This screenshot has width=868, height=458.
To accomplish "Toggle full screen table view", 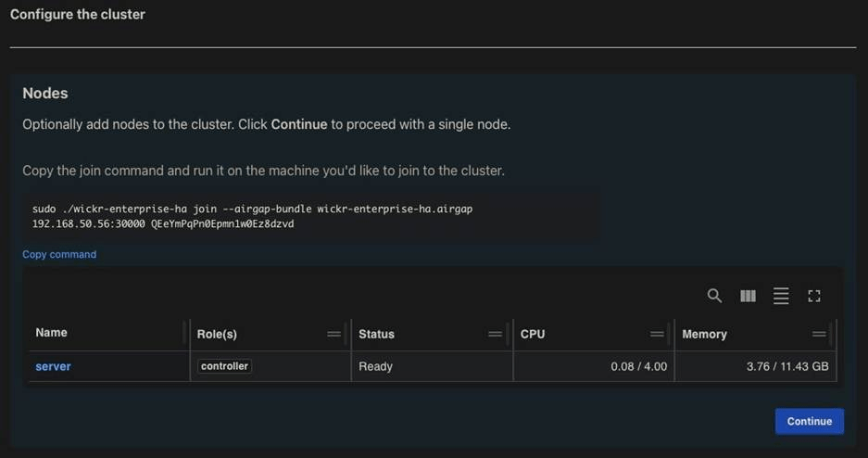I will click(x=814, y=296).
